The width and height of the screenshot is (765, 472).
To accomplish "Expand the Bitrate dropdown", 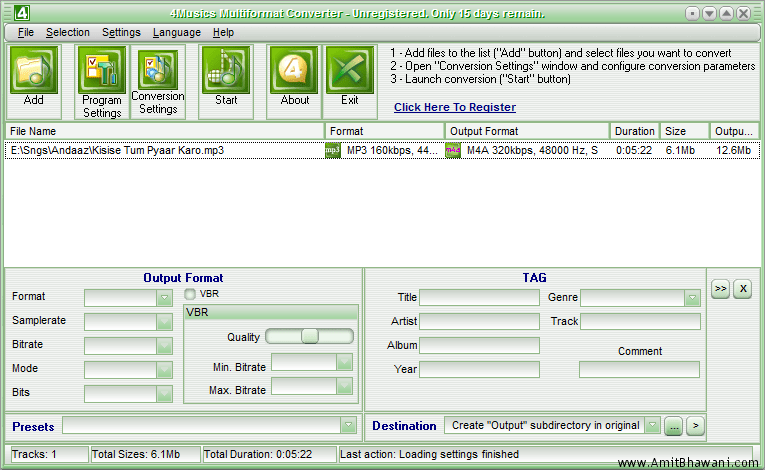I will click(164, 346).
